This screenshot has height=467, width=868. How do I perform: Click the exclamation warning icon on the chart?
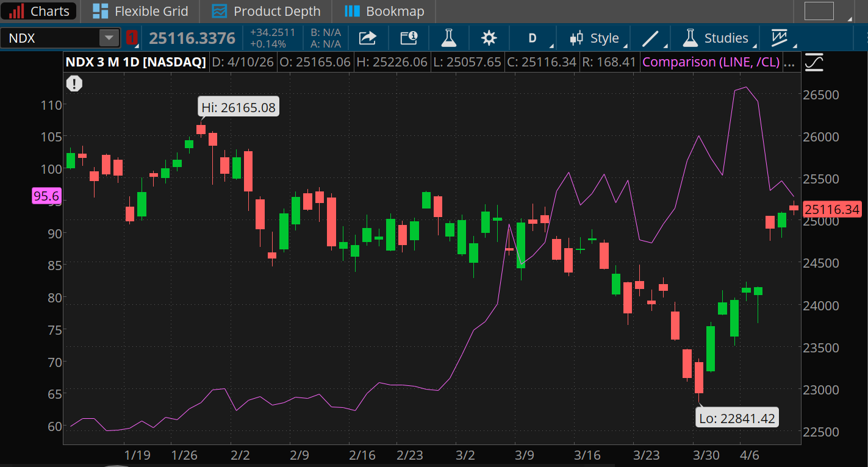click(74, 84)
